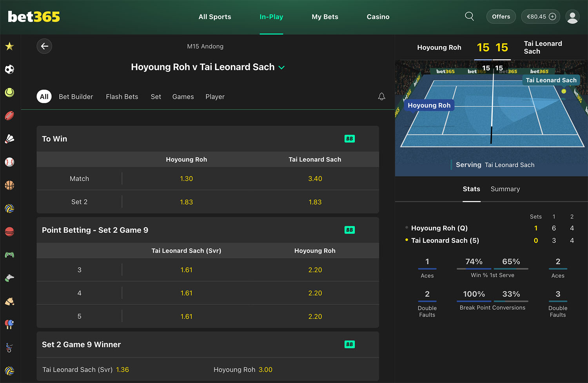Click Tai Leonard Sach label on court animation
Image resolution: width=588 pixels, height=383 pixels.
[x=551, y=80]
